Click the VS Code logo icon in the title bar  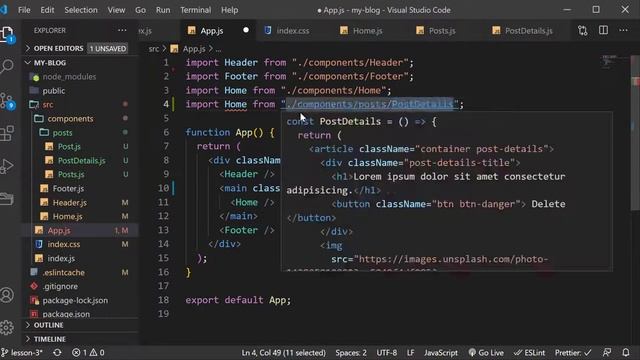(4, 10)
